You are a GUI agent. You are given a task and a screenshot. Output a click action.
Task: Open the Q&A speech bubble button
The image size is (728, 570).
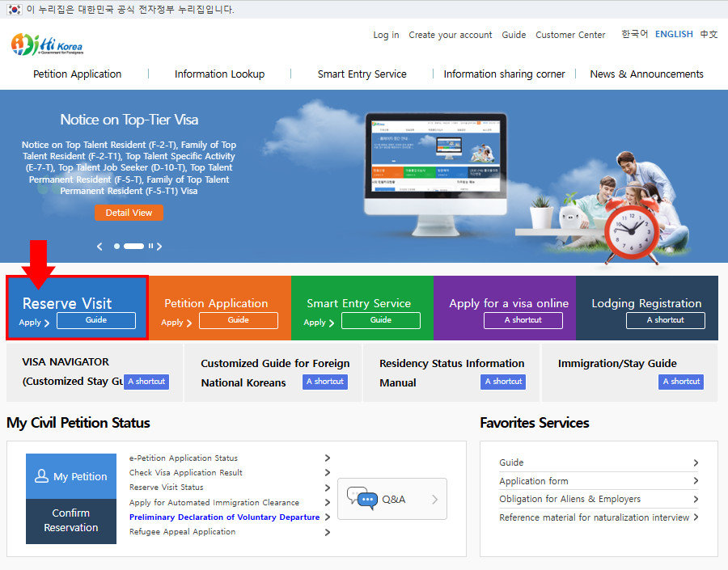[392, 499]
